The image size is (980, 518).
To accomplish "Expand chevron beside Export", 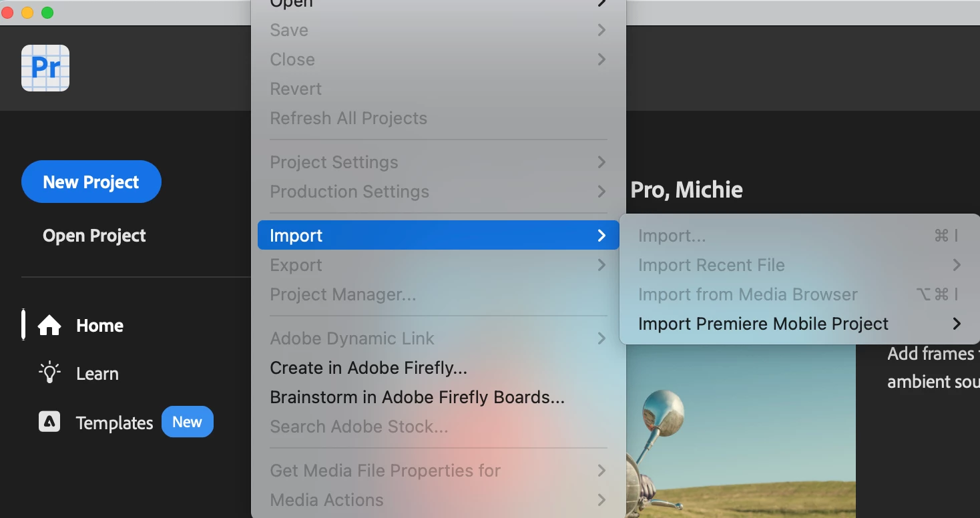I will click(x=601, y=265).
